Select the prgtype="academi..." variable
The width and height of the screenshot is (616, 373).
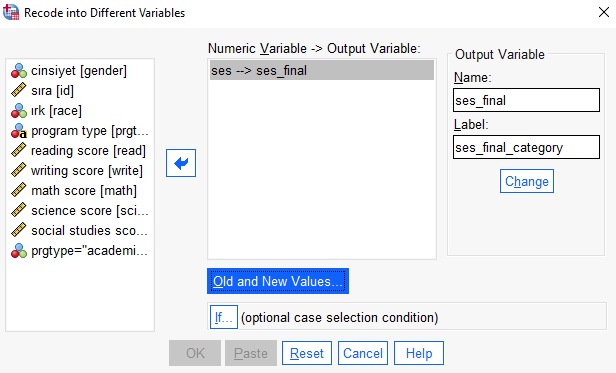80,251
